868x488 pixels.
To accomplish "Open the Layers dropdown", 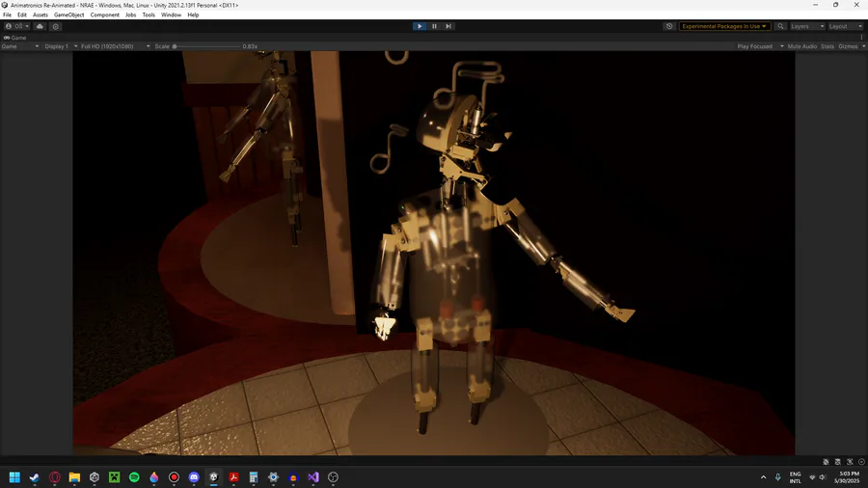I will (807, 26).
